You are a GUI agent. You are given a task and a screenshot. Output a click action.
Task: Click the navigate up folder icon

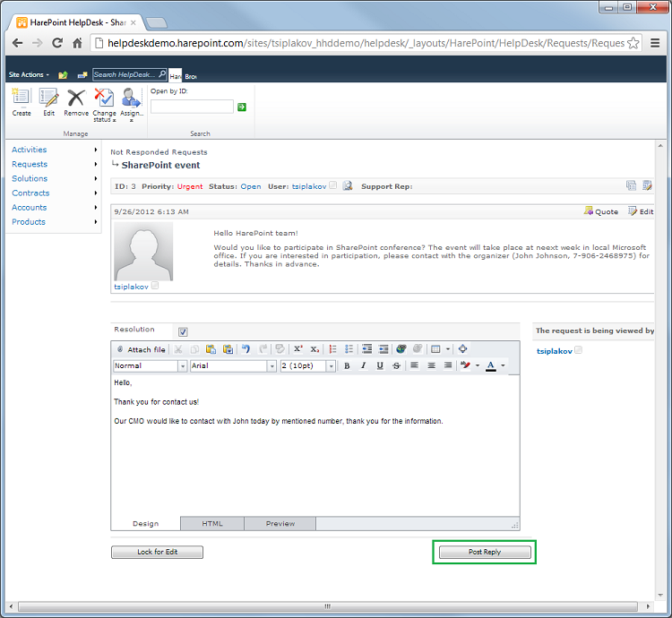tap(63, 75)
